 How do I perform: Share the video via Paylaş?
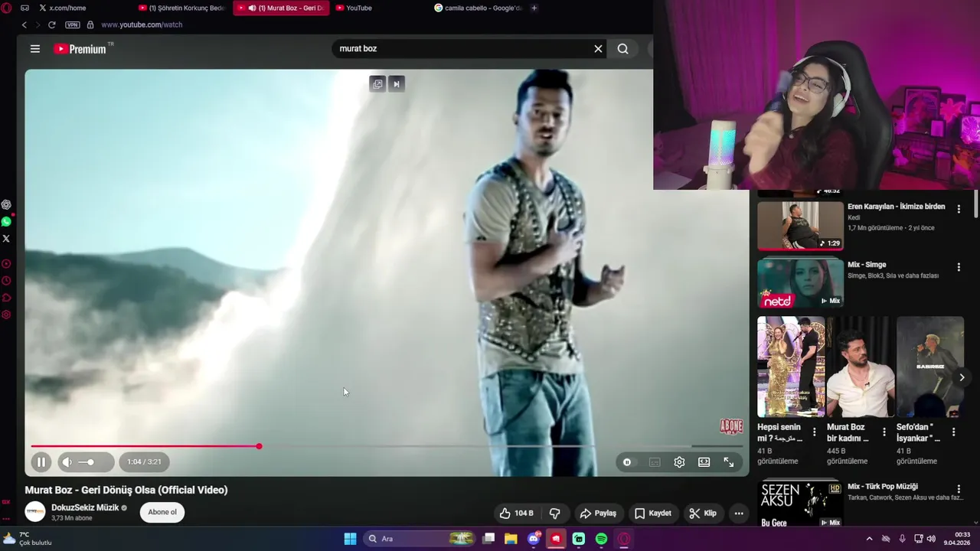pyautogui.click(x=598, y=514)
